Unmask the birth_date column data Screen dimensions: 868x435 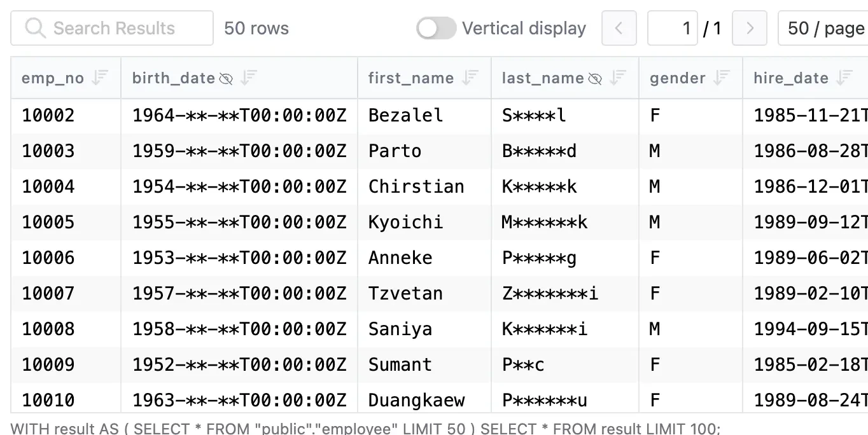point(226,78)
